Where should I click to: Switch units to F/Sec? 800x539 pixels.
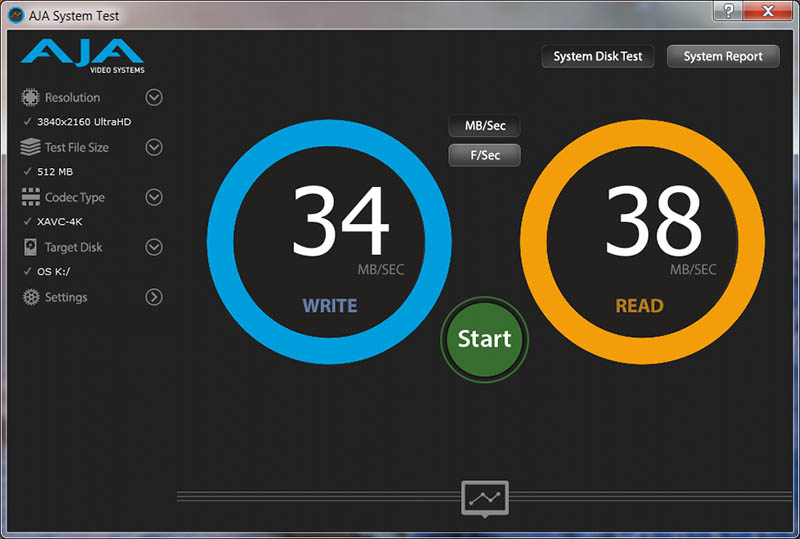point(484,156)
